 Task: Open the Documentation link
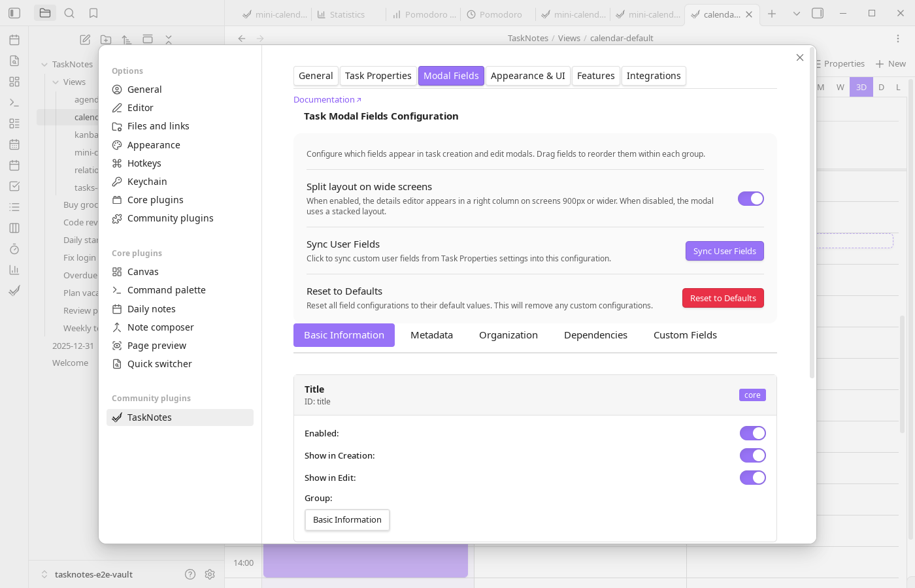[324, 99]
